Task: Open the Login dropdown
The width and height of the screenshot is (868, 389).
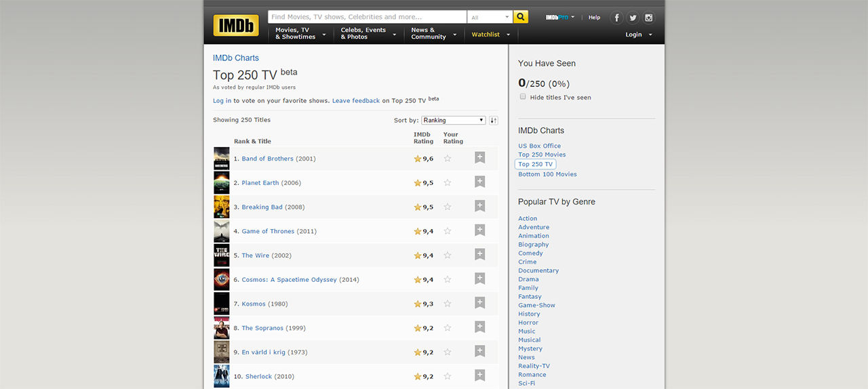Action: (639, 35)
